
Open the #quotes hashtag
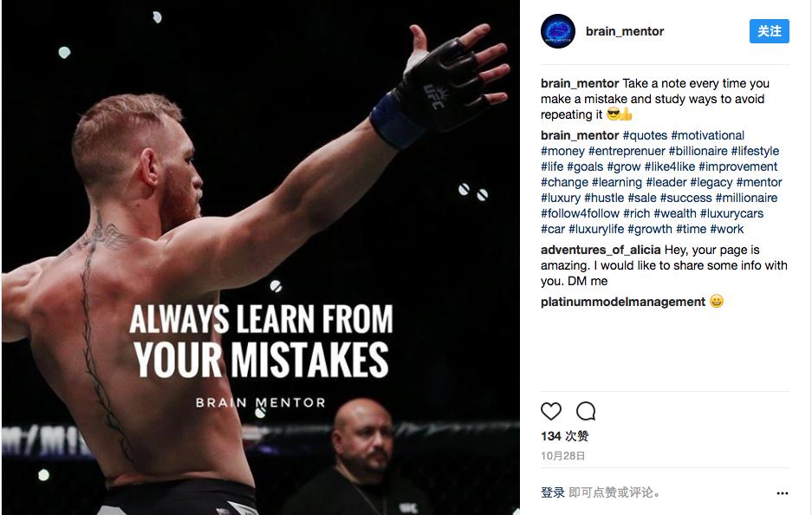point(645,135)
